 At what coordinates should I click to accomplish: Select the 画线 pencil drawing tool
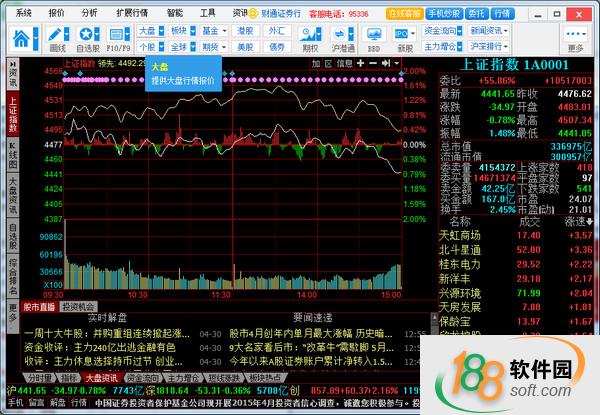55,34
